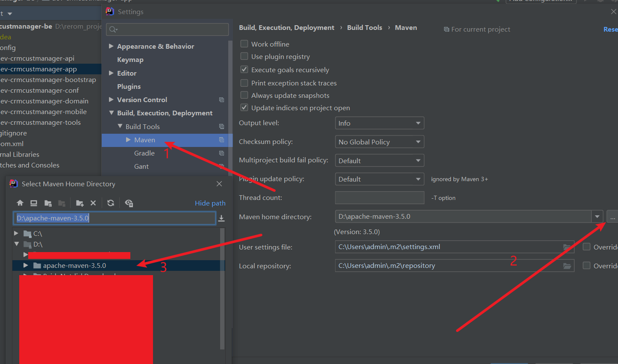
Task: Select ev-crmcustmanager-tools in project tree
Action: pyautogui.click(x=40, y=122)
